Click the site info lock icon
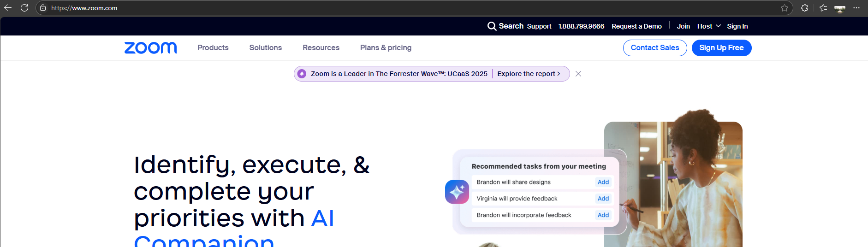This screenshot has width=868, height=247. pos(43,8)
